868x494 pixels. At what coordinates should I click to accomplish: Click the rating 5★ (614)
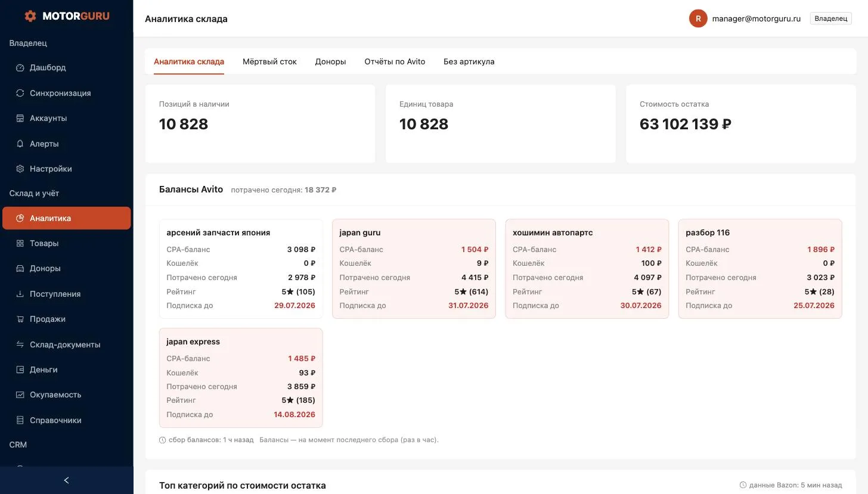coord(471,292)
